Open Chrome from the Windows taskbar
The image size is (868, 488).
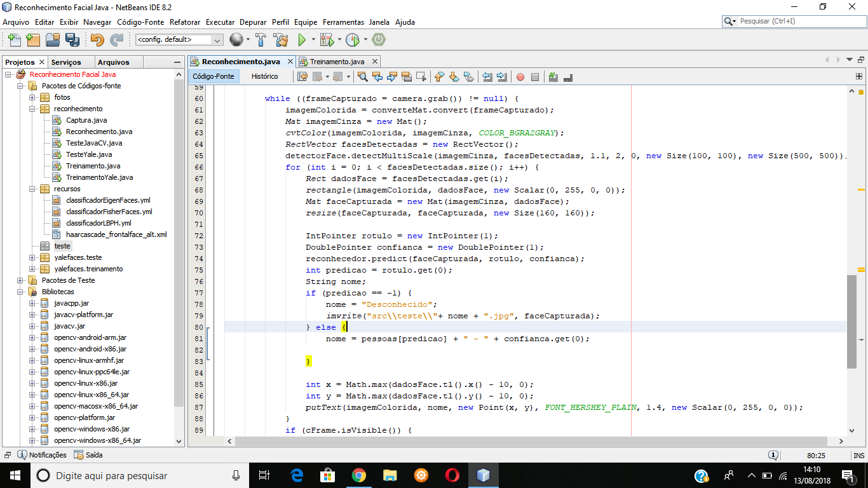pos(358,475)
